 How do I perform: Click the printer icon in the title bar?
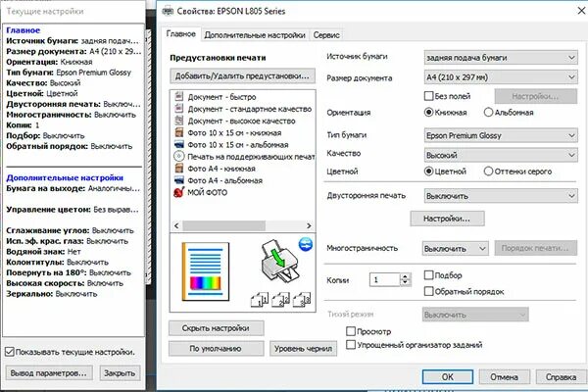[x=168, y=11]
